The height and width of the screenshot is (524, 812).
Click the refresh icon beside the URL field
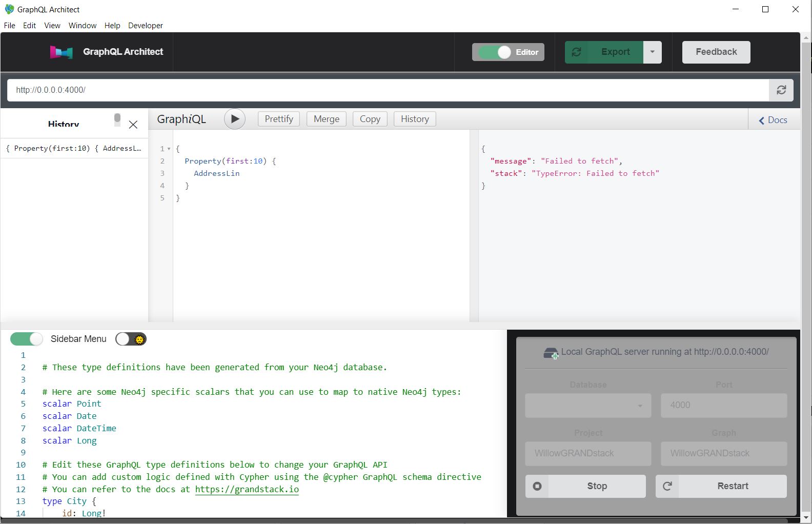click(x=781, y=90)
